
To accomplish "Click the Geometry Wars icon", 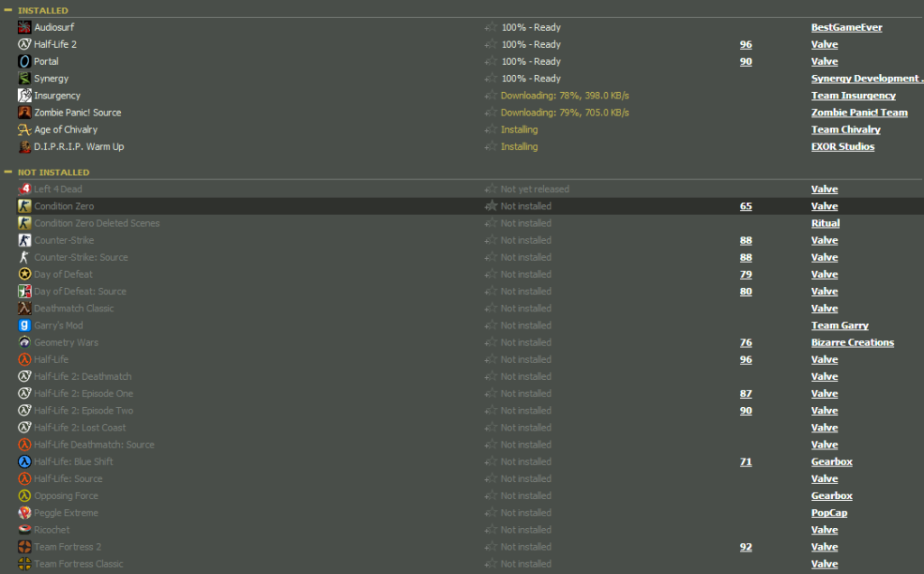I will (24, 343).
